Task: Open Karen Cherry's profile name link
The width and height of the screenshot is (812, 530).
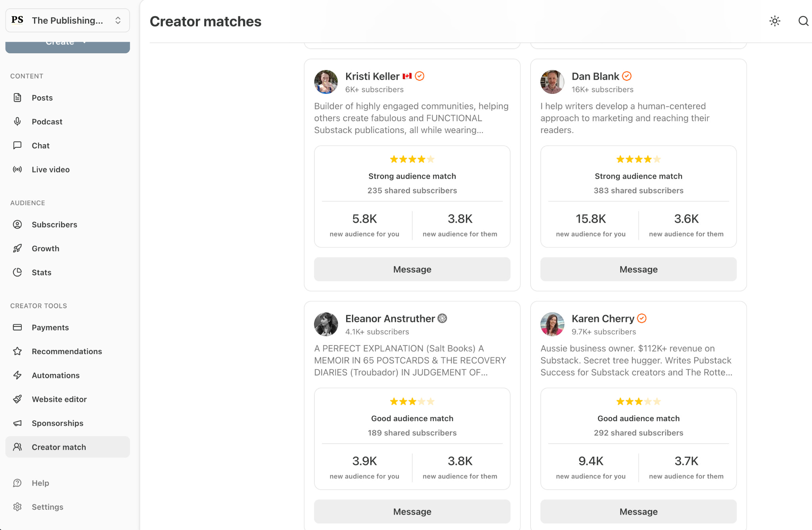Action: 603,318
